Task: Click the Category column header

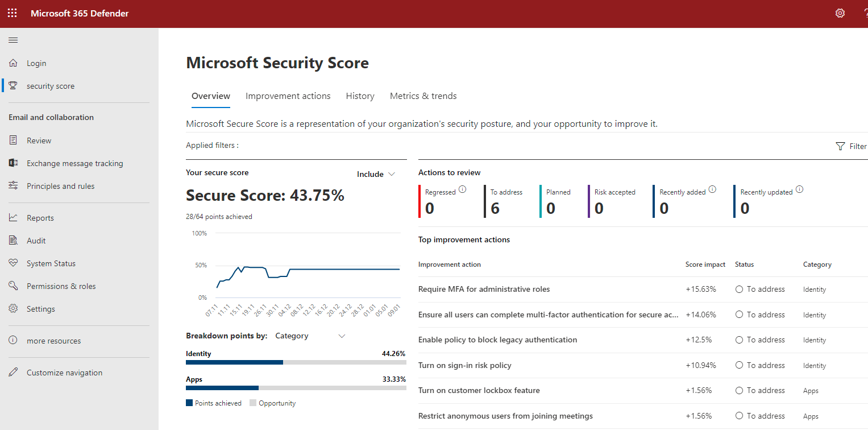Action: [817, 264]
